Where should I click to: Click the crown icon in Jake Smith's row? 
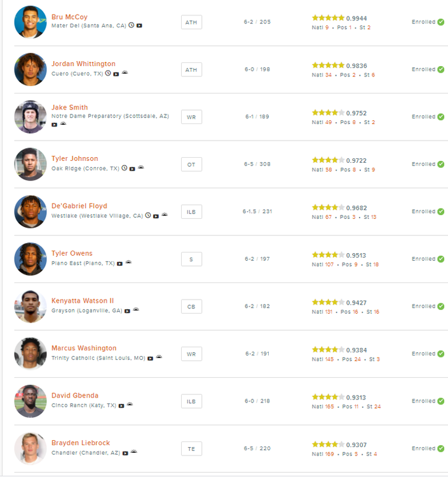point(63,124)
